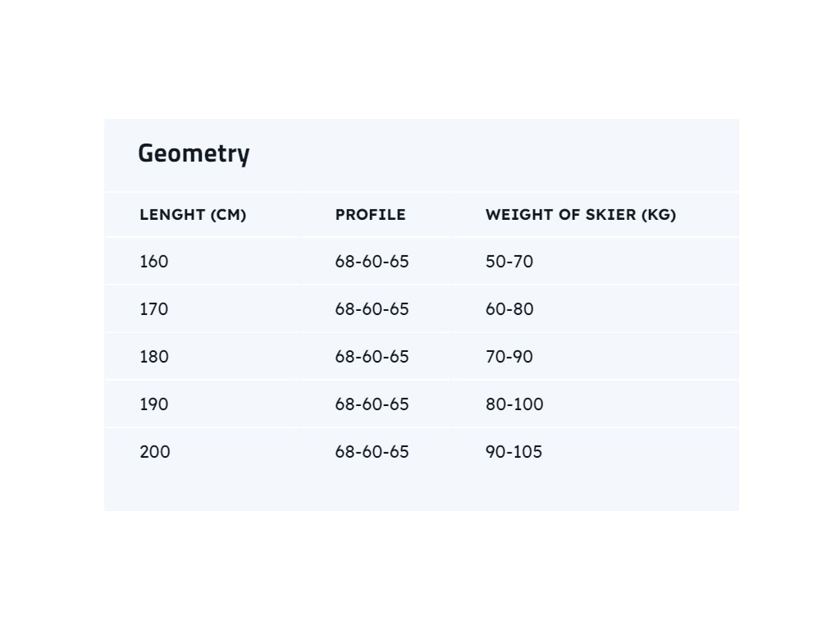This screenshot has width=840, height=630.
Task: Select the 180 length cell
Action: coord(154,357)
